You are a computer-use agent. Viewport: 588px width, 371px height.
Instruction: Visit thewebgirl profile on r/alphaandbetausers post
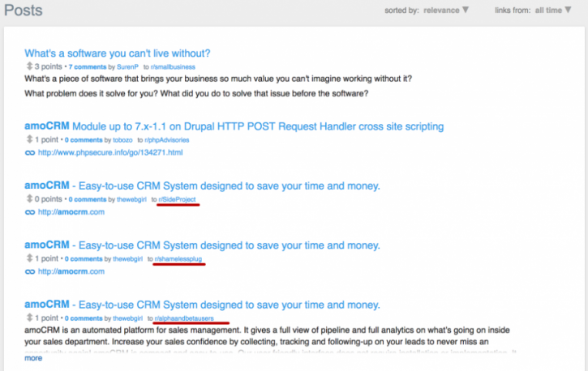(128, 318)
